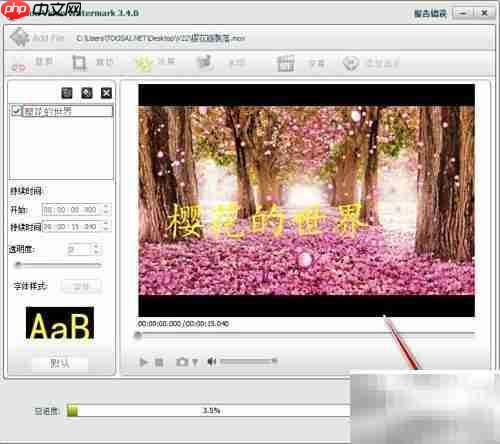The width and height of the screenshot is (500, 444).
Task: Click the first dark icon above watermark list
Action: click(x=67, y=93)
